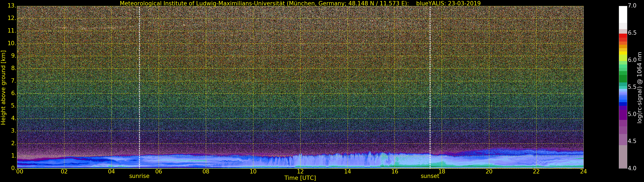Click the '5.5' colorbar tick label
The width and height of the screenshot is (644, 182).
[x=632, y=87]
